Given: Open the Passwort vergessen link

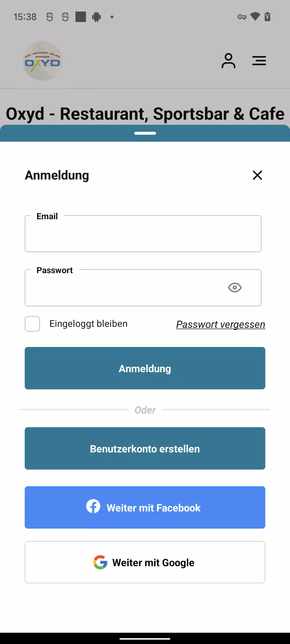Looking at the screenshot, I should point(220,324).
